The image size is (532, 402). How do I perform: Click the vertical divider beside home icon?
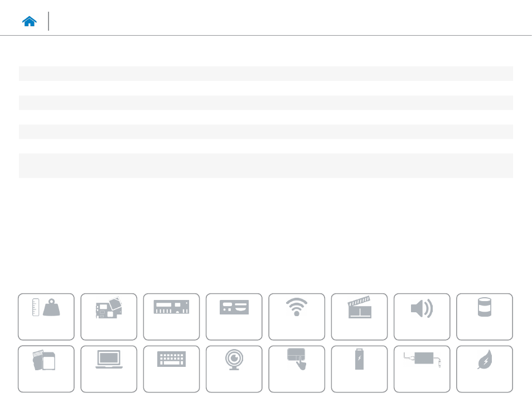49,21
